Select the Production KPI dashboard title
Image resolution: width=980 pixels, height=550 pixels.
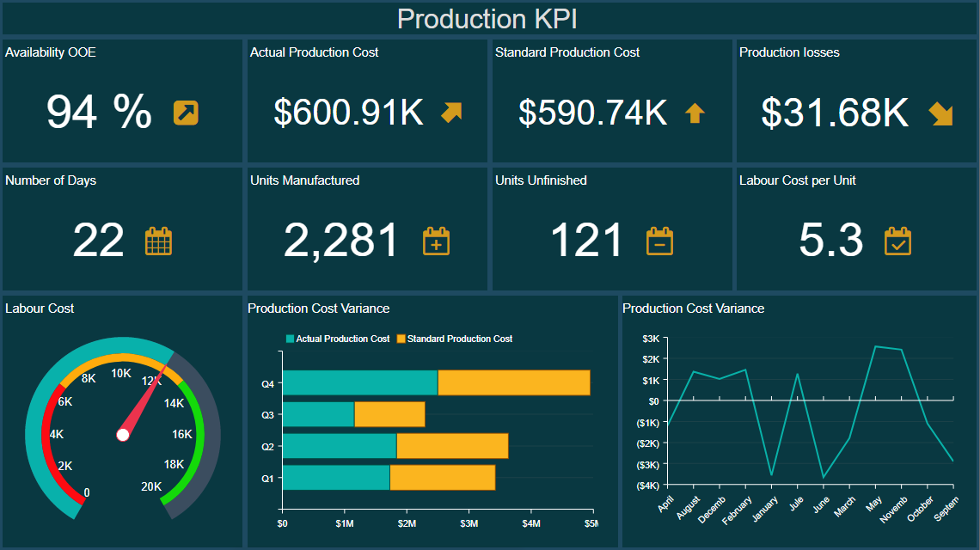pos(486,19)
